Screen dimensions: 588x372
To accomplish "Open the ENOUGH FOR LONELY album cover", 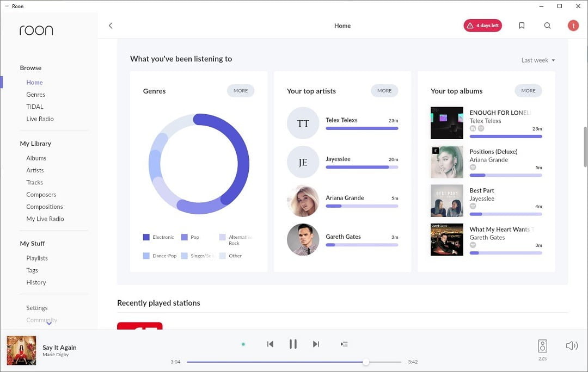I will click(x=446, y=123).
